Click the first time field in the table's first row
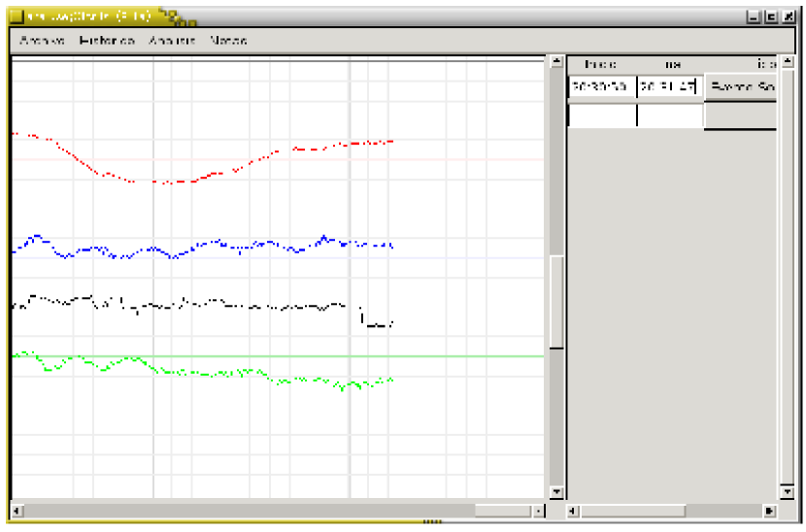The image size is (806, 532). 602,86
